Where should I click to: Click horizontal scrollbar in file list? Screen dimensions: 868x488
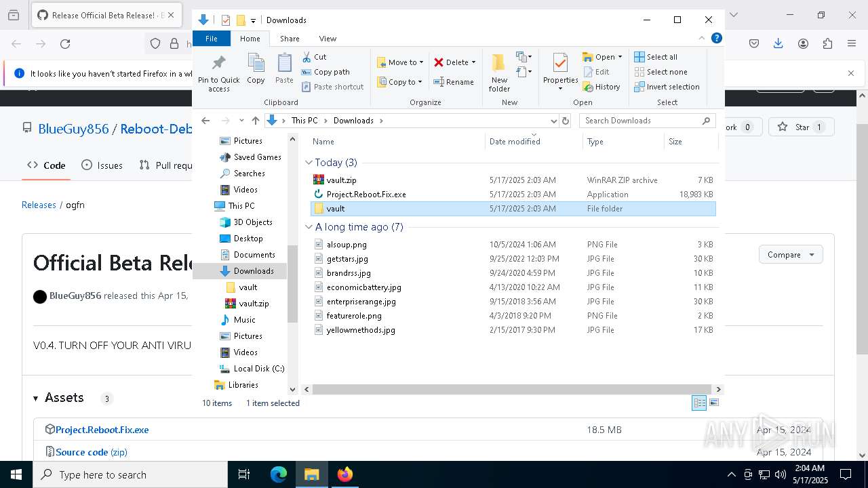point(512,389)
